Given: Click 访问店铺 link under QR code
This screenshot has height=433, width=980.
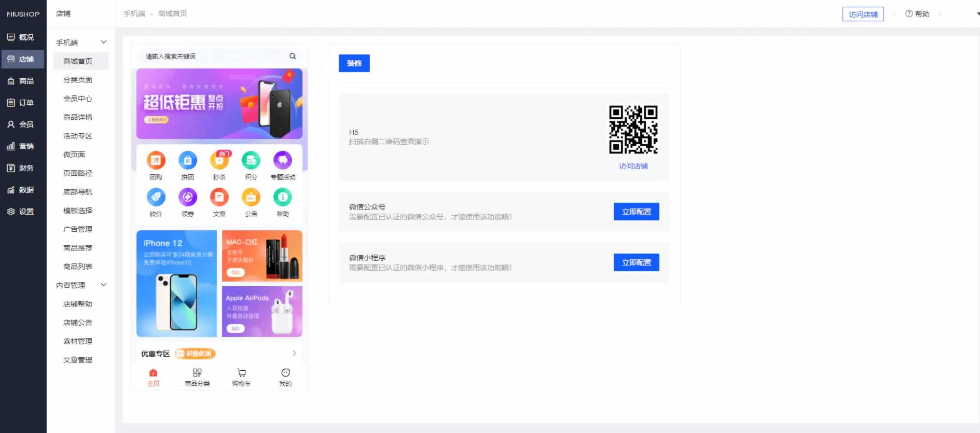Looking at the screenshot, I should tap(633, 166).
